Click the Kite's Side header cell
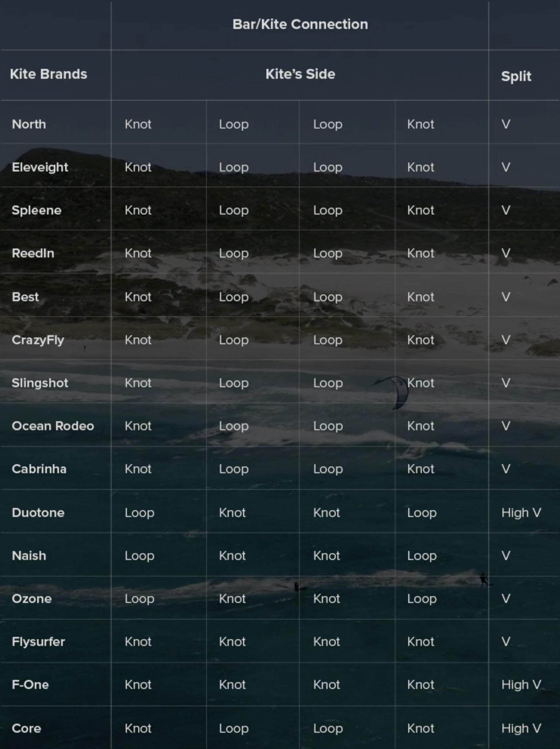 point(300,74)
